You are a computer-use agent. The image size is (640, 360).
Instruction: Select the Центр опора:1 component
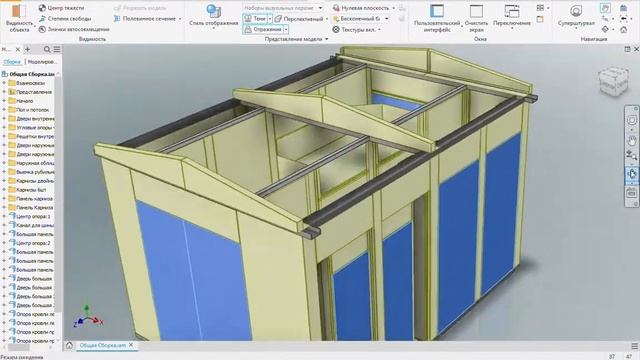tap(30, 216)
